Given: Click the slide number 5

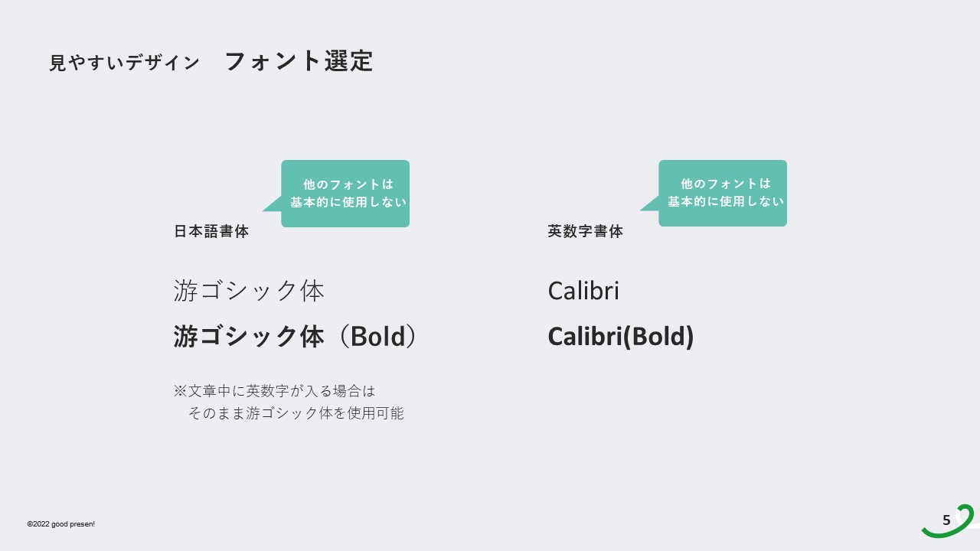Looking at the screenshot, I should coord(946,520).
